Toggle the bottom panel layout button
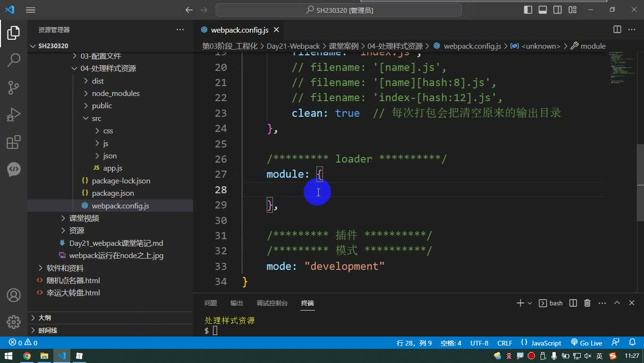Image resolution: width=644 pixels, height=363 pixels. [543, 9]
